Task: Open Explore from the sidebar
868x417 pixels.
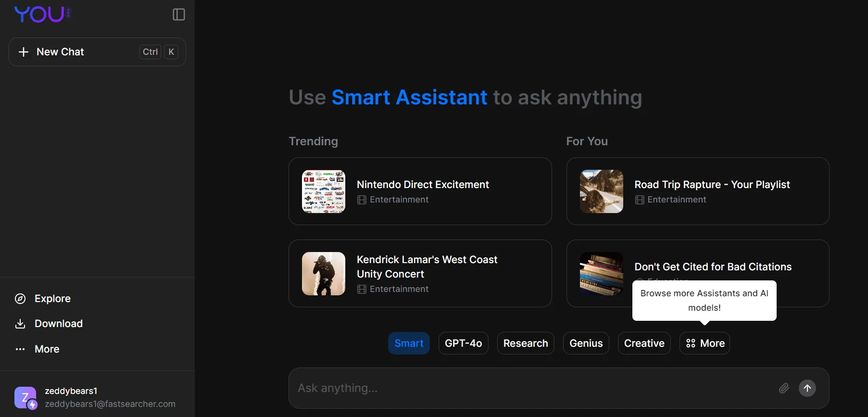Action: [x=52, y=299]
